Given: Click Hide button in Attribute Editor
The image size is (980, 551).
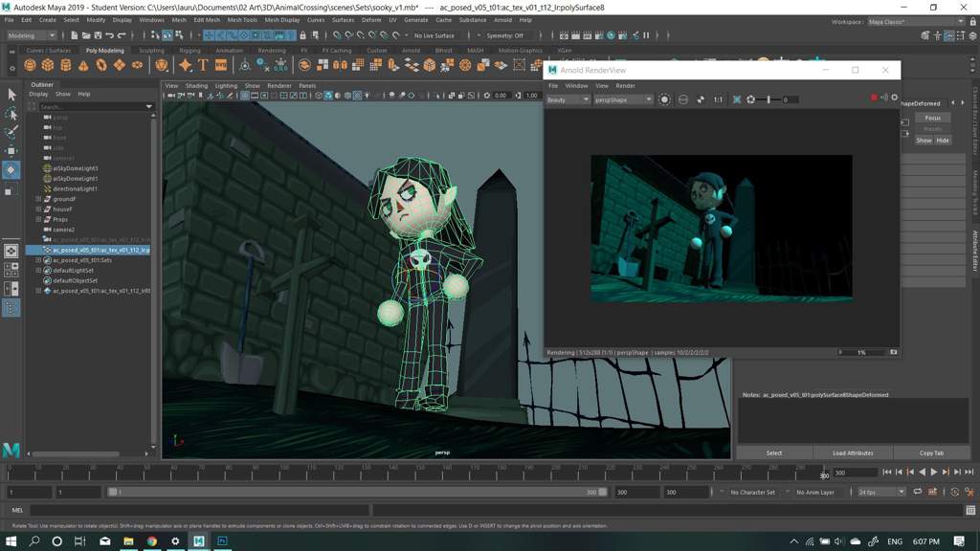Looking at the screenshot, I should pyautogui.click(x=943, y=141).
